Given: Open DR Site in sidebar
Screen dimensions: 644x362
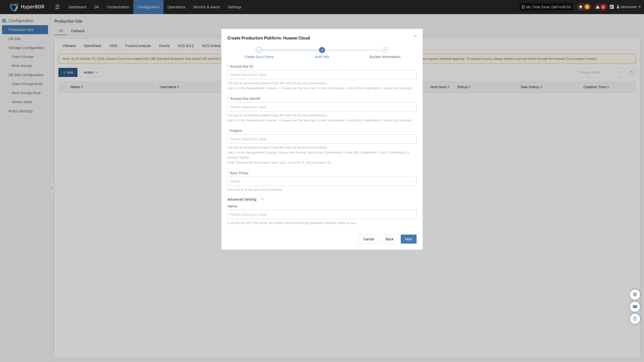Looking at the screenshot, I should (25, 39).
